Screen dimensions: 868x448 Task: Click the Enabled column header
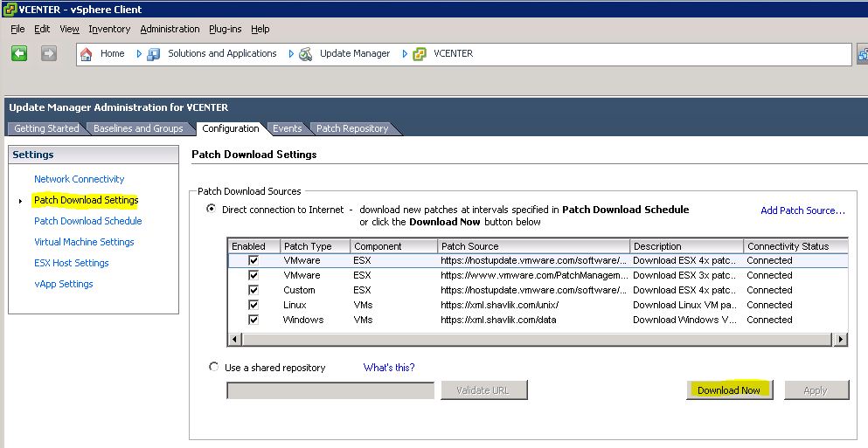coord(253,246)
